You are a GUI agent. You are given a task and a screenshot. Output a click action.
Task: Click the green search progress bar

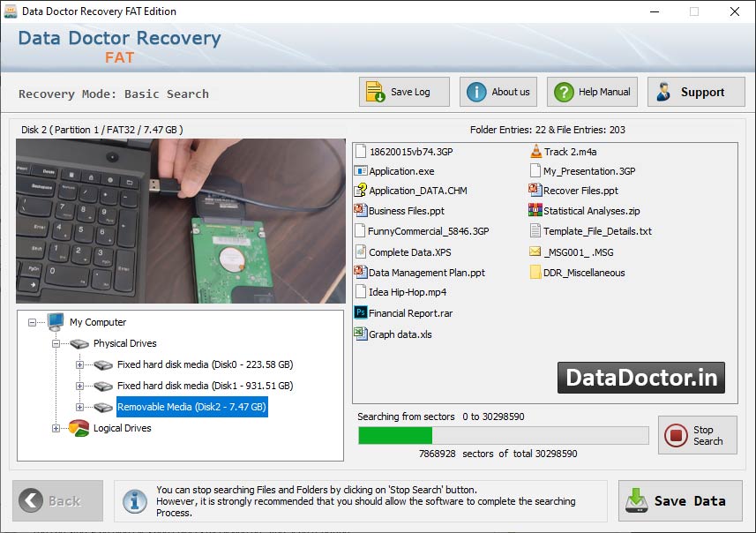click(395, 434)
